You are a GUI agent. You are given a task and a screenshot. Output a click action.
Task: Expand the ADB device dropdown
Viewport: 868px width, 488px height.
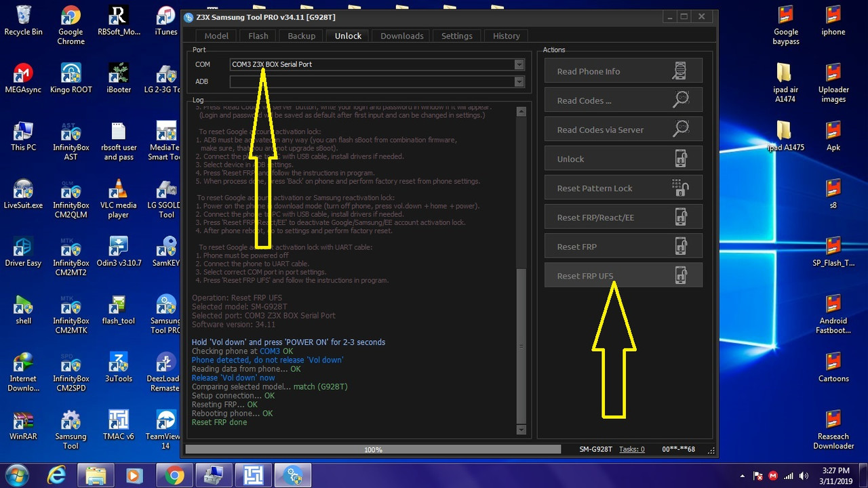(x=519, y=81)
